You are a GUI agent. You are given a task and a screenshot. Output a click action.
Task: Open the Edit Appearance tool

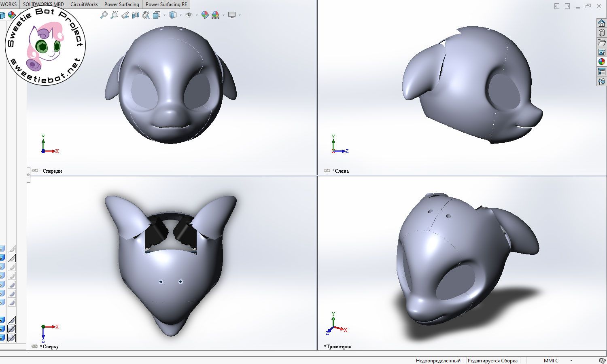[205, 15]
